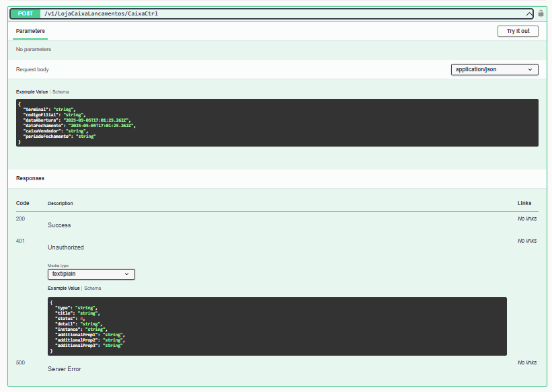Click the Parameters section heading
552x392 pixels.
click(31, 31)
